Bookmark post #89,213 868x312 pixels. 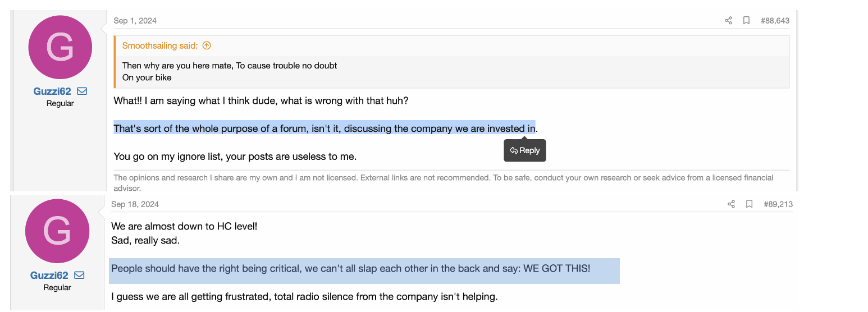(749, 204)
